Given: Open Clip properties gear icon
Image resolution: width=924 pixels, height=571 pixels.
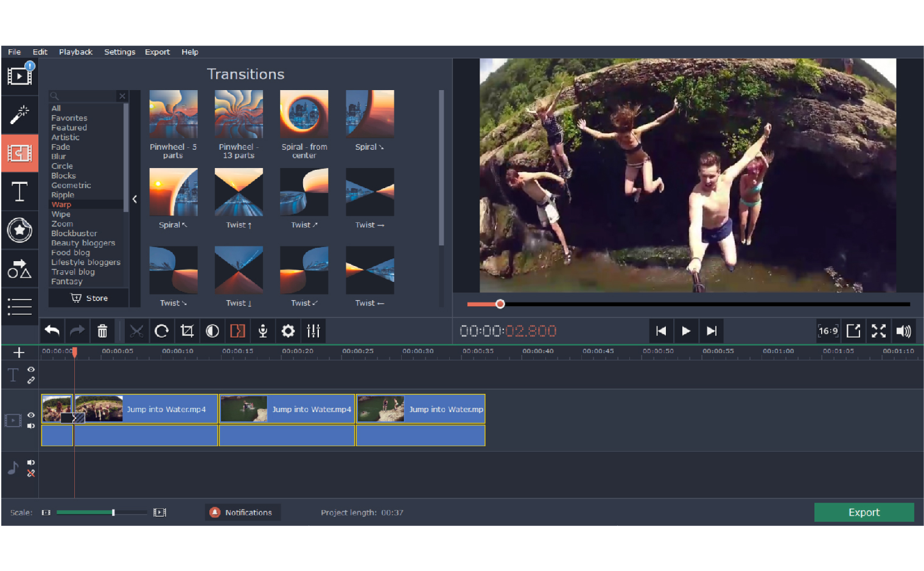Looking at the screenshot, I should click(x=288, y=331).
